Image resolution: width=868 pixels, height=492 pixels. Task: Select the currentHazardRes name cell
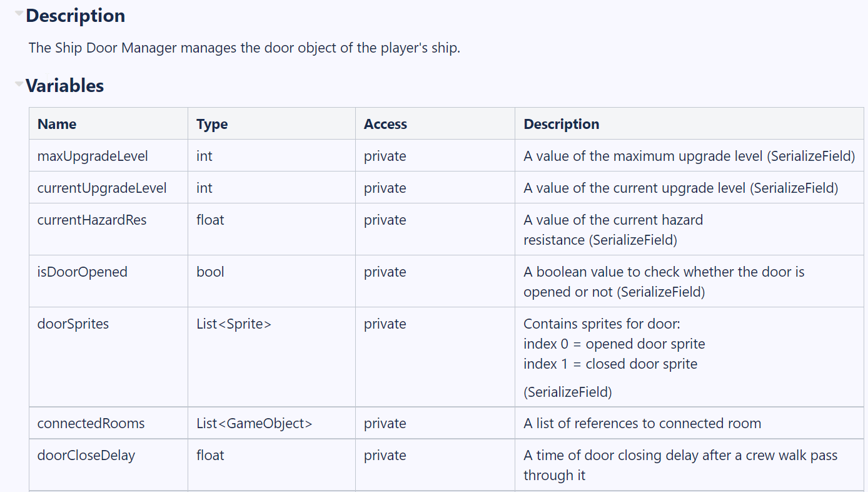point(108,229)
